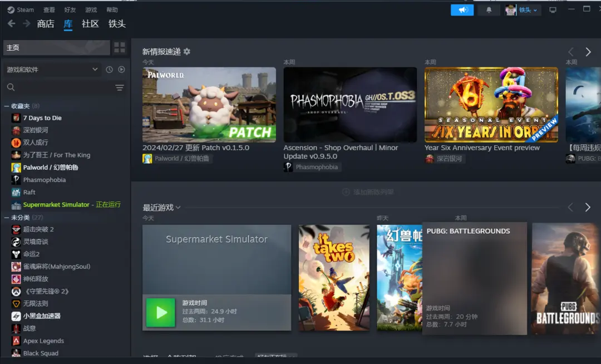Screen dimensions: 601x364
Task: Open the Palworld Patch v0.1.5.0 news image
Action: pyautogui.click(x=209, y=105)
